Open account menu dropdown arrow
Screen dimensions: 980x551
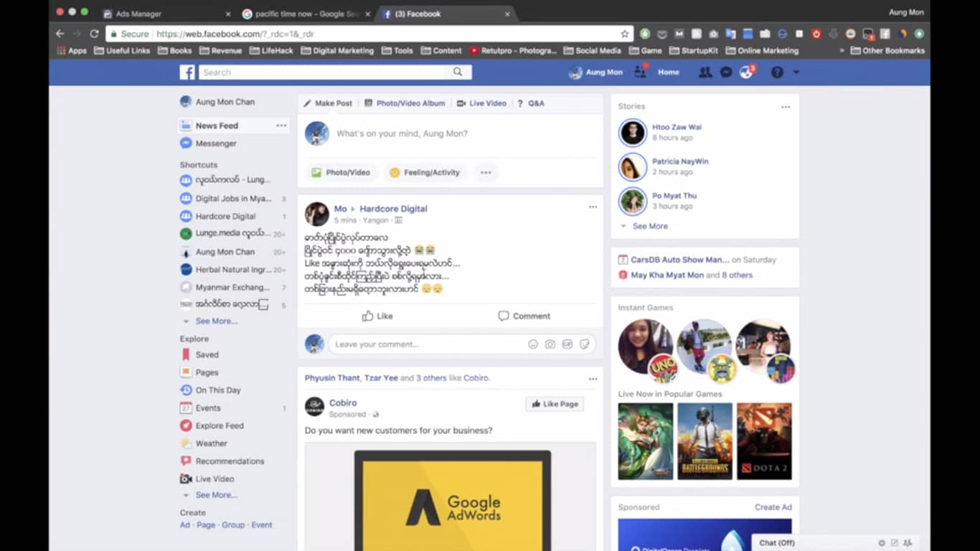click(796, 72)
